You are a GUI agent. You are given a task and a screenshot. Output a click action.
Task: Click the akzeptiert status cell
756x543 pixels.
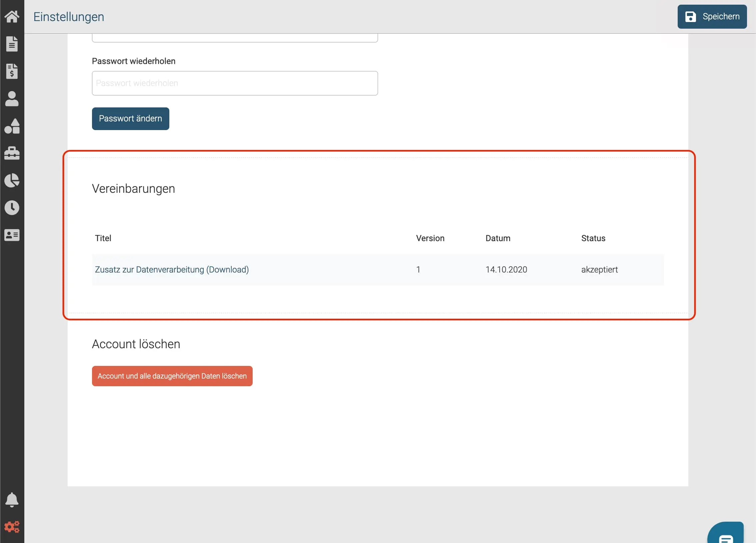coord(600,269)
